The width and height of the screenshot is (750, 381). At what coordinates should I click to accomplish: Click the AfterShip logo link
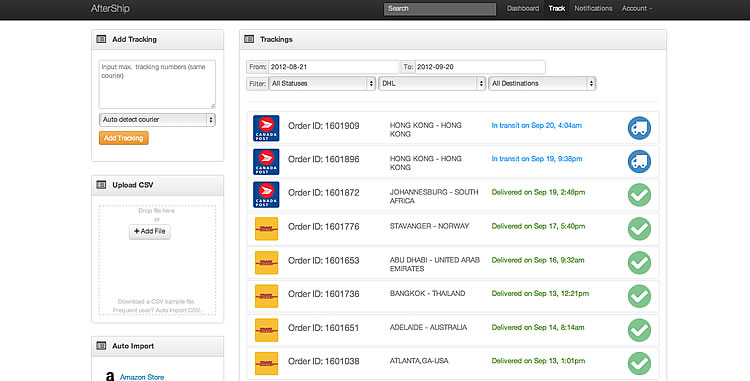click(x=110, y=8)
